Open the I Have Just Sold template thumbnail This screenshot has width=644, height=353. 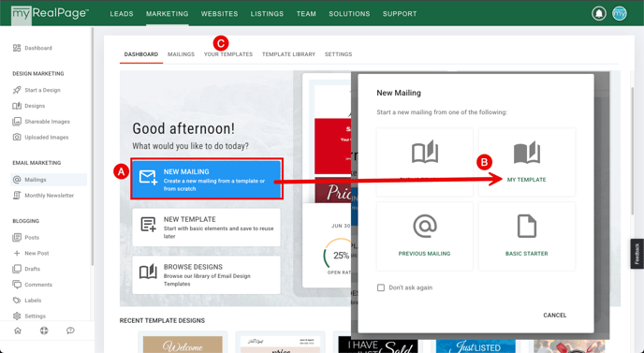[378, 345]
